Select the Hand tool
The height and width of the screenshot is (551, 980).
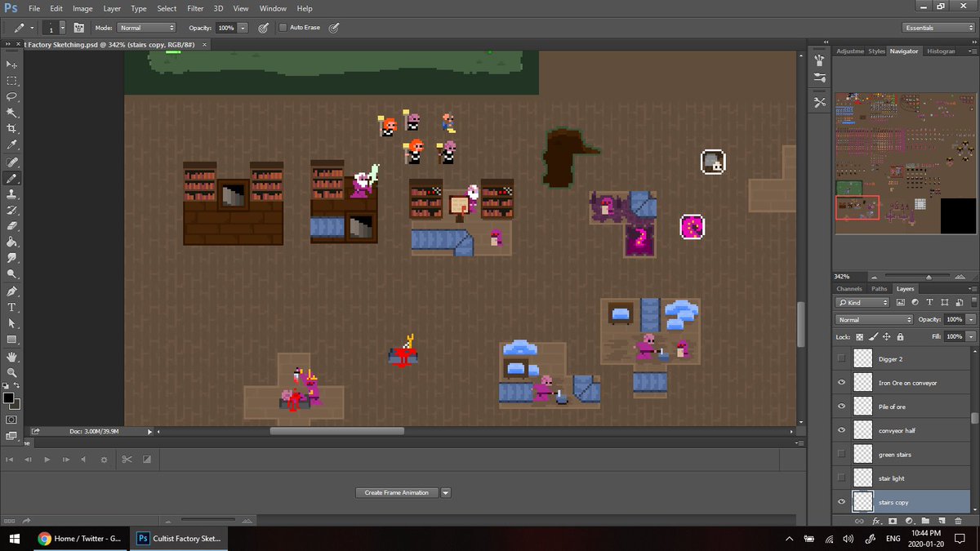tap(12, 357)
